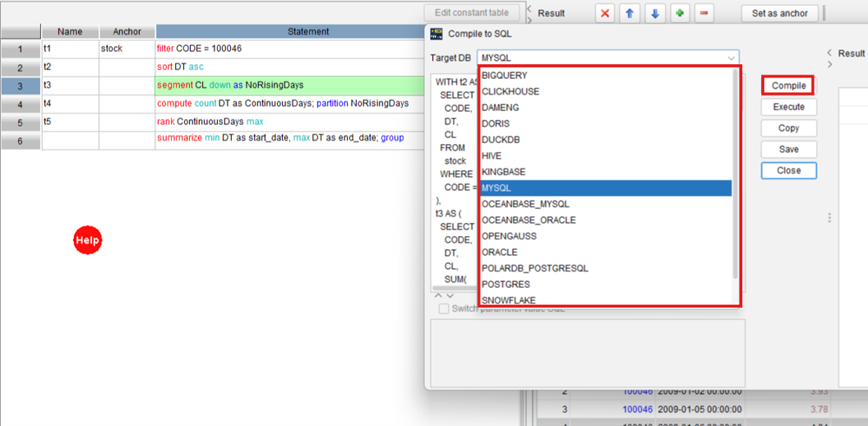Click the Execute button
The width and height of the screenshot is (868, 426).
(788, 107)
